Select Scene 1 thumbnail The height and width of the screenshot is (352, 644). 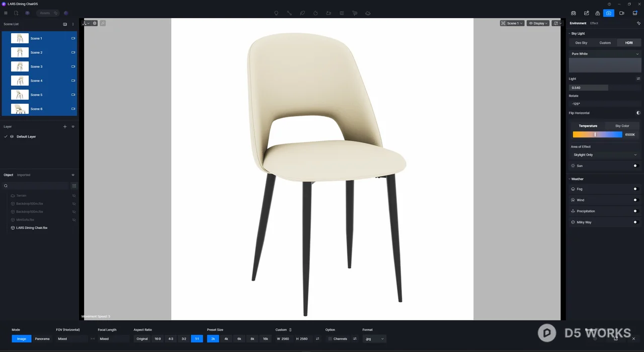coord(20,38)
